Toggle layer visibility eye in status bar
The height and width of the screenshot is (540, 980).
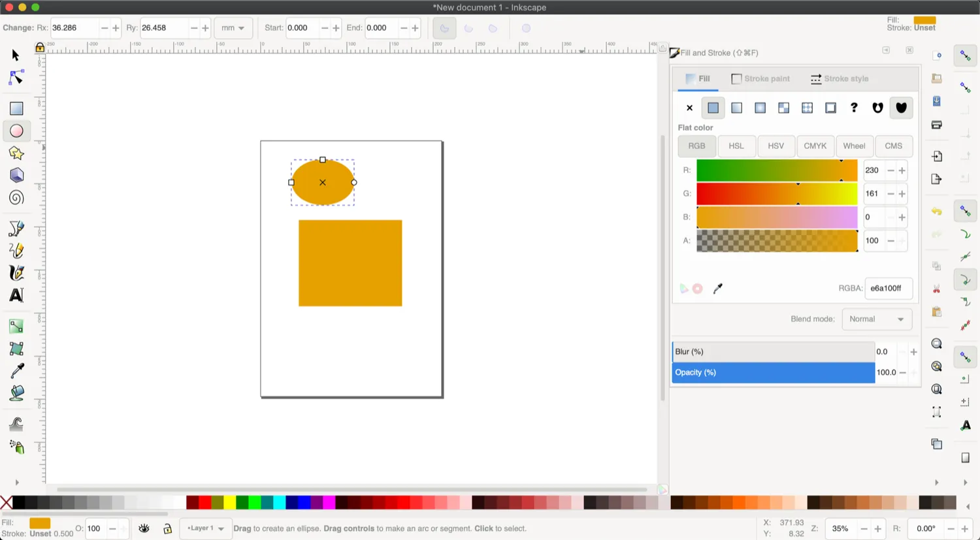point(144,528)
